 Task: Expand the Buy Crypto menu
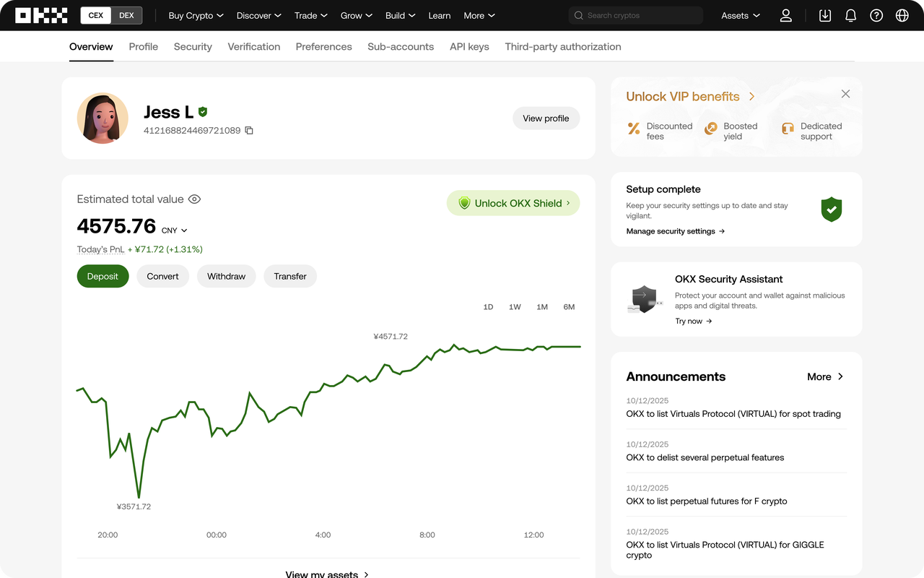tap(196, 15)
